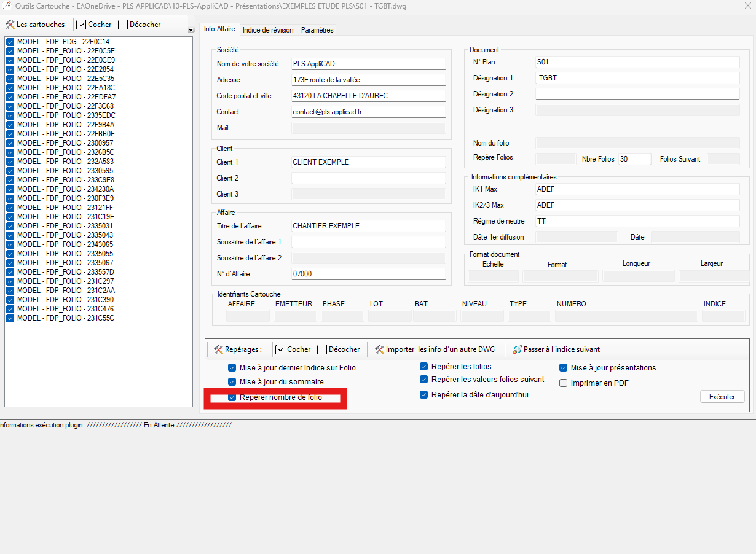This screenshot has width=756, height=554.
Task: Click Cocher icon in the Repérages toolbar
Action: (280, 349)
